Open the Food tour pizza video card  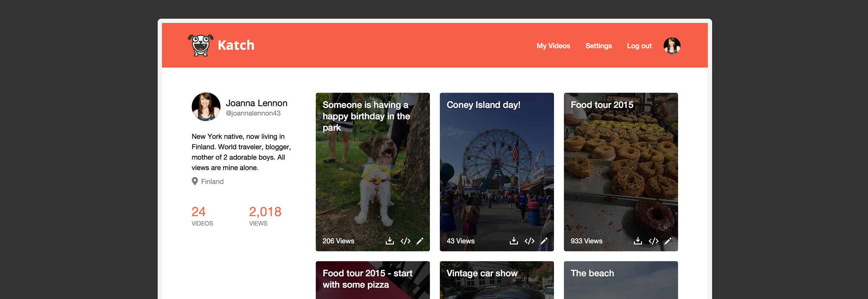(x=373, y=280)
